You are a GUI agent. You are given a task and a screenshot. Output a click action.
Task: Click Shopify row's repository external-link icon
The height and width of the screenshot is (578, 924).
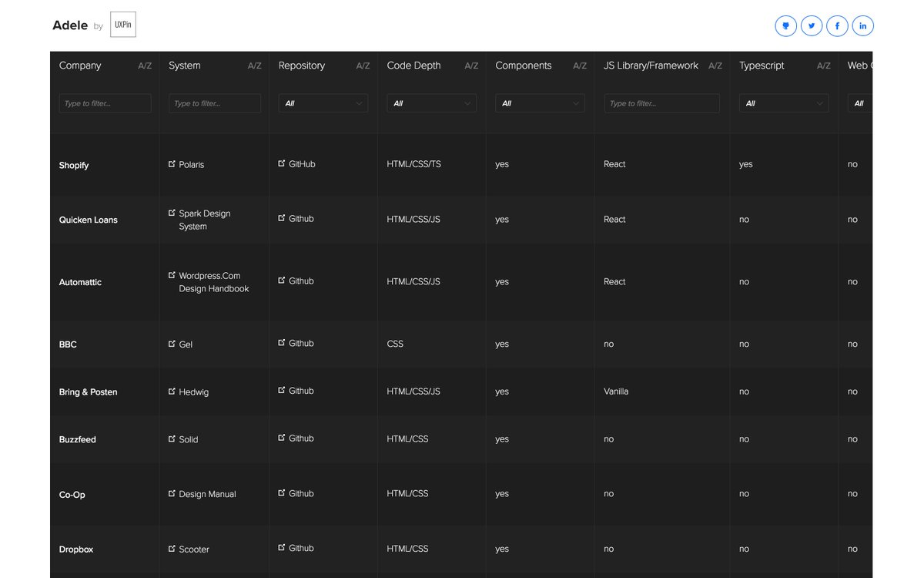click(x=282, y=163)
